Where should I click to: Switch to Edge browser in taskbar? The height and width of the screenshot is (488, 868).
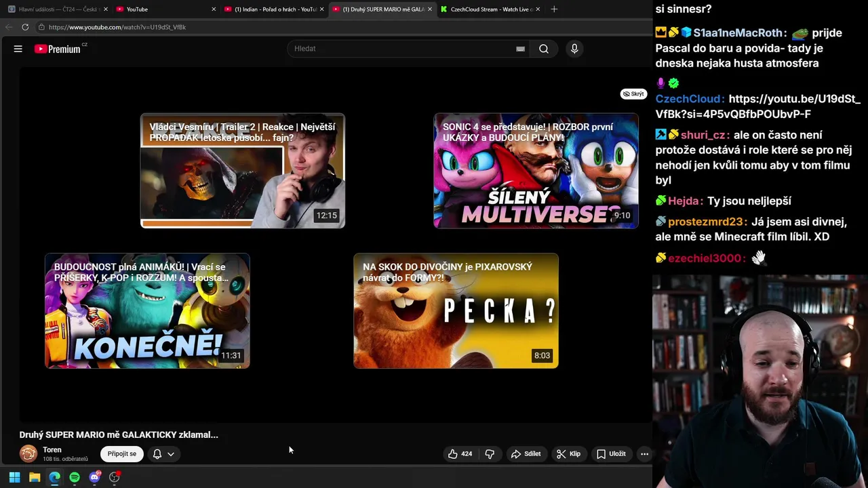54,477
